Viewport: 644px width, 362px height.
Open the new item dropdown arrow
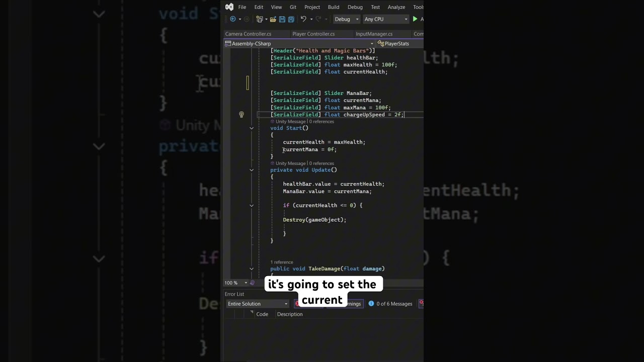(266, 19)
